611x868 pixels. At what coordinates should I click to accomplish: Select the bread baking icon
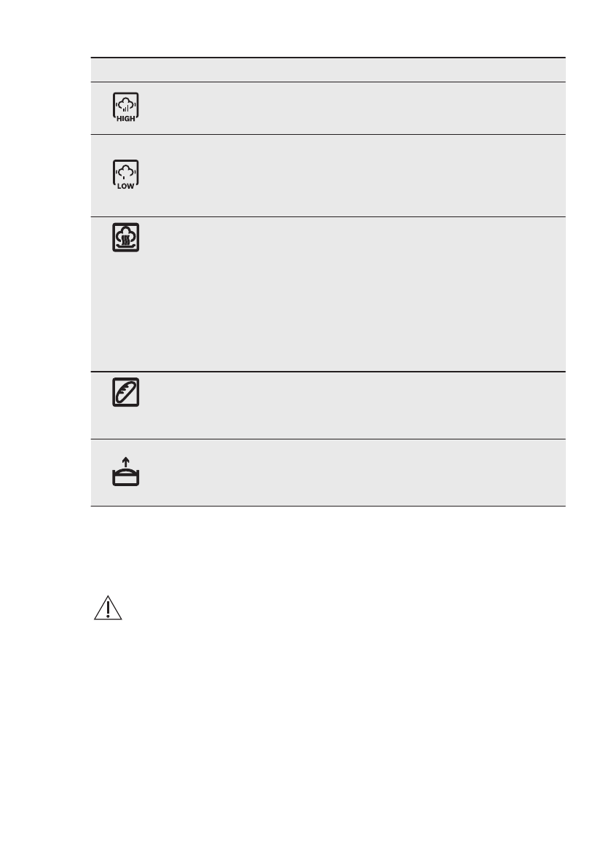[x=126, y=393]
